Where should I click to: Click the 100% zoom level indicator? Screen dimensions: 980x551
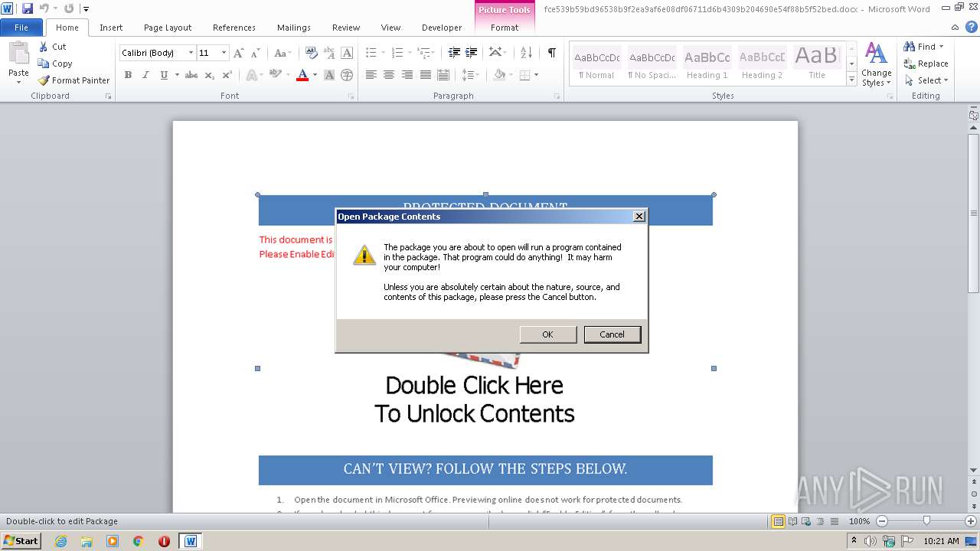[859, 521]
